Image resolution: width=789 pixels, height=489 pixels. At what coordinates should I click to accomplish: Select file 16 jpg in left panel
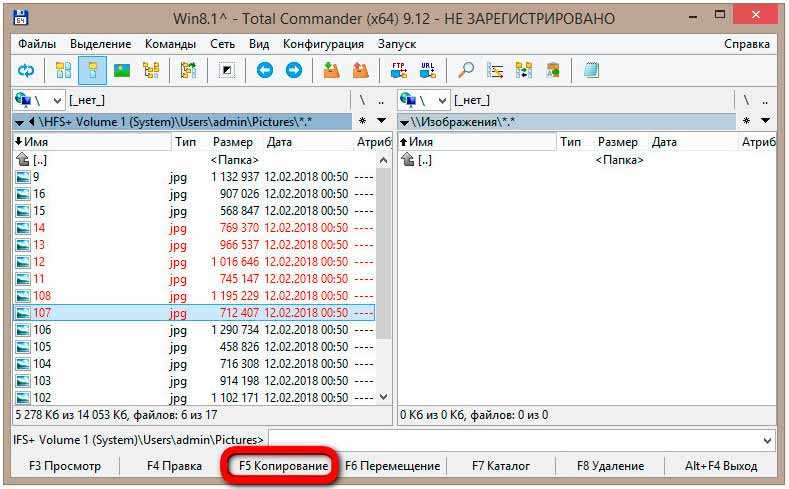[x=194, y=194]
